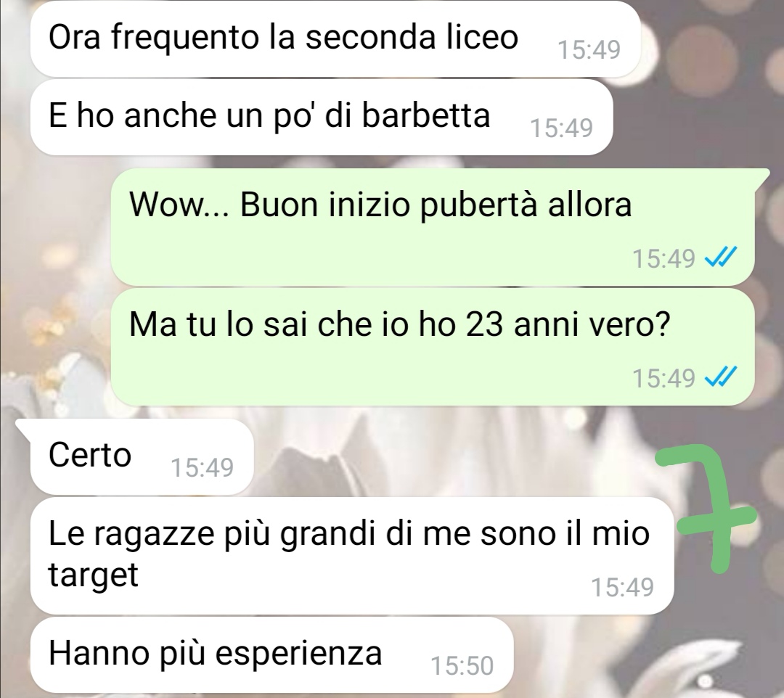The image size is (784, 698).
Task: Tap the 'Wow... Buon inizio pubertà allora' message
Action: pyautogui.click(x=433, y=227)
